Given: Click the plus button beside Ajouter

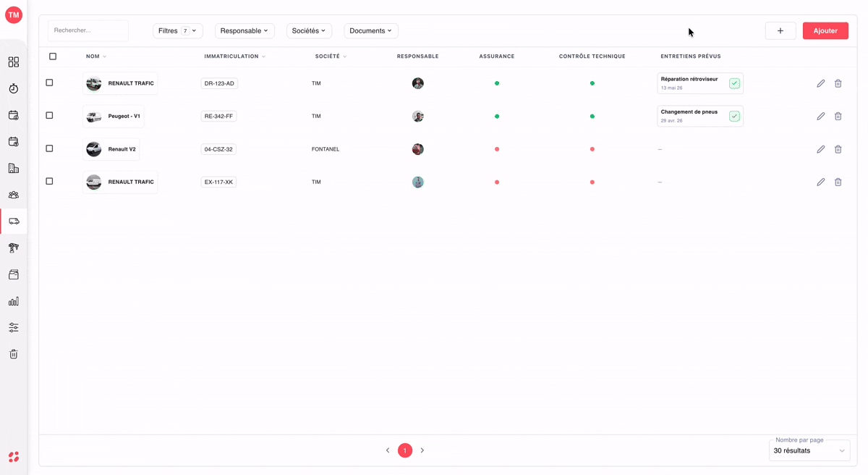Looking at the screenshot, I should 780,30.
